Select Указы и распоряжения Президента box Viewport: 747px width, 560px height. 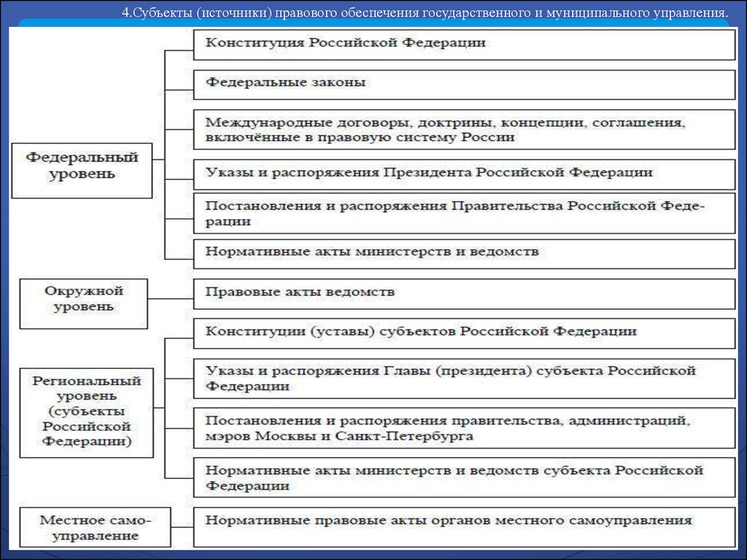(464, 174)
